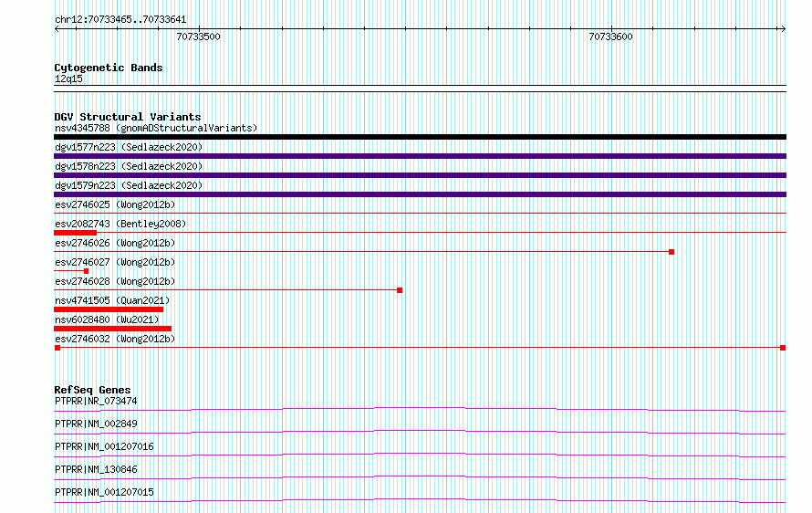Click the 12q15 cytogenetic band label

point(68,79)
